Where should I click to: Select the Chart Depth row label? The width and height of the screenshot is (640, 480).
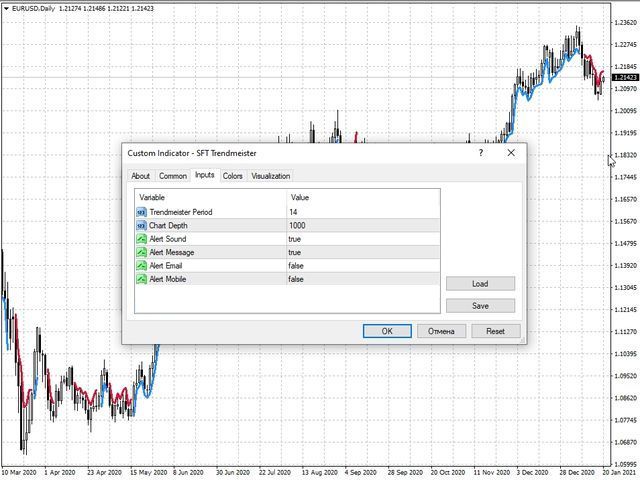(168, 226)
